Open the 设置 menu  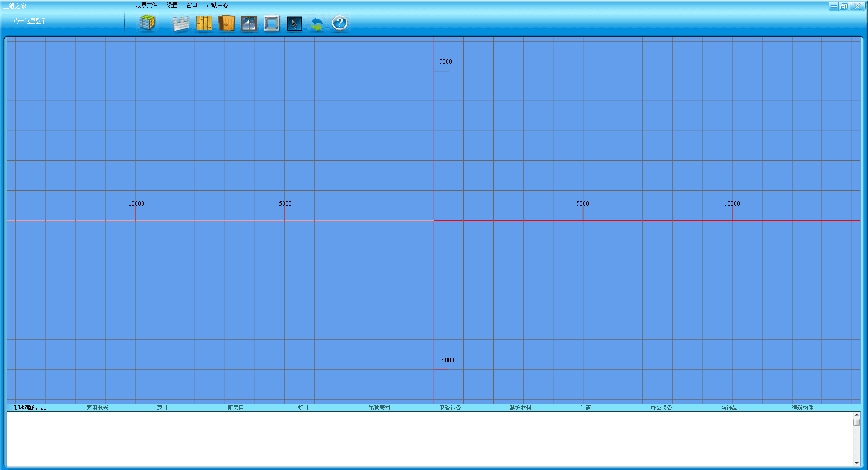pyautogui.click(x=172, y=5)
